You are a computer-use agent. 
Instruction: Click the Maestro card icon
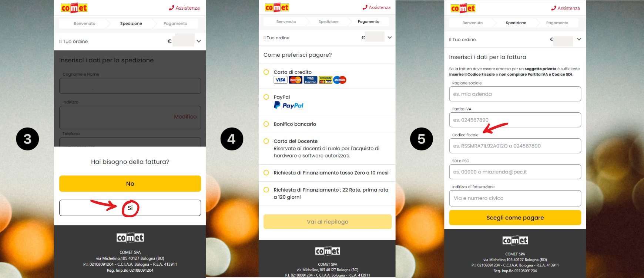tap(340, 80)
